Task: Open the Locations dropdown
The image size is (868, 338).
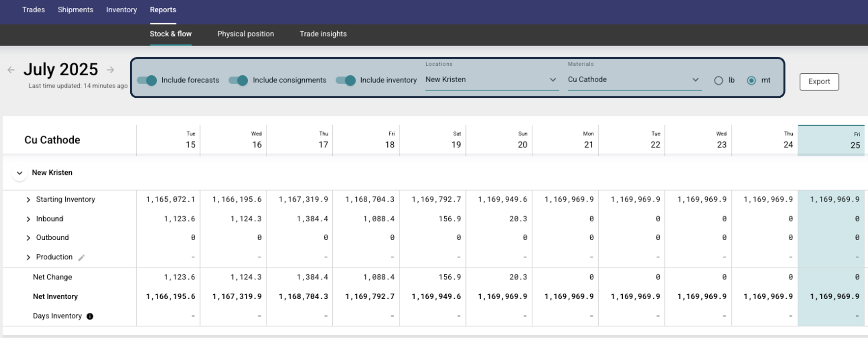Action: [x=492, y=80]
